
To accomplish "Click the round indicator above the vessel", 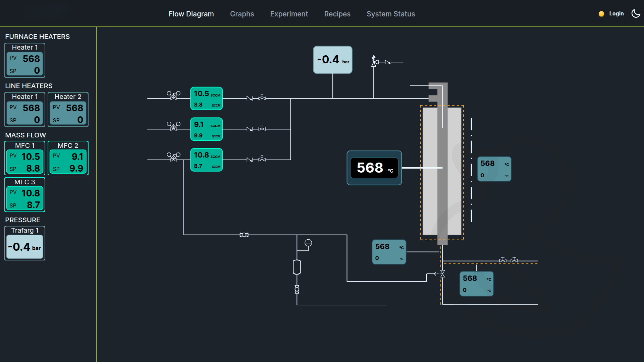I will tap(308, 243).
